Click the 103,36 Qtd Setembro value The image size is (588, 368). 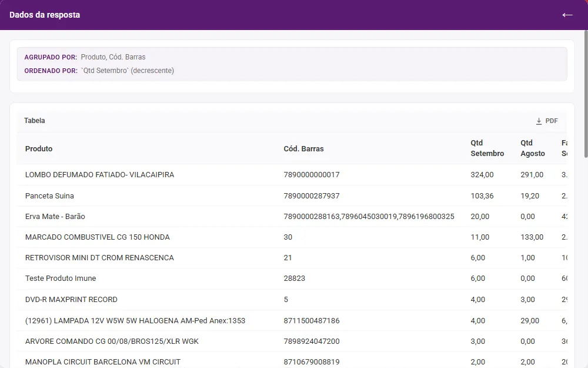(482, 195)
